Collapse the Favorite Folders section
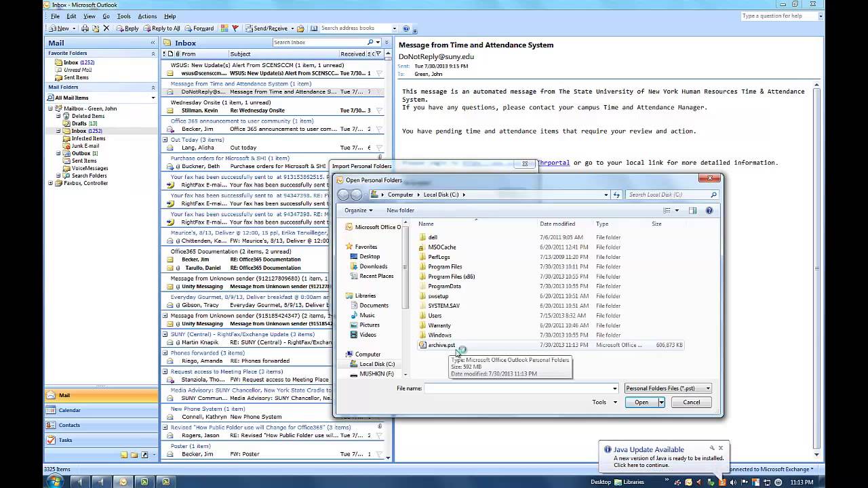 [153, 53]
